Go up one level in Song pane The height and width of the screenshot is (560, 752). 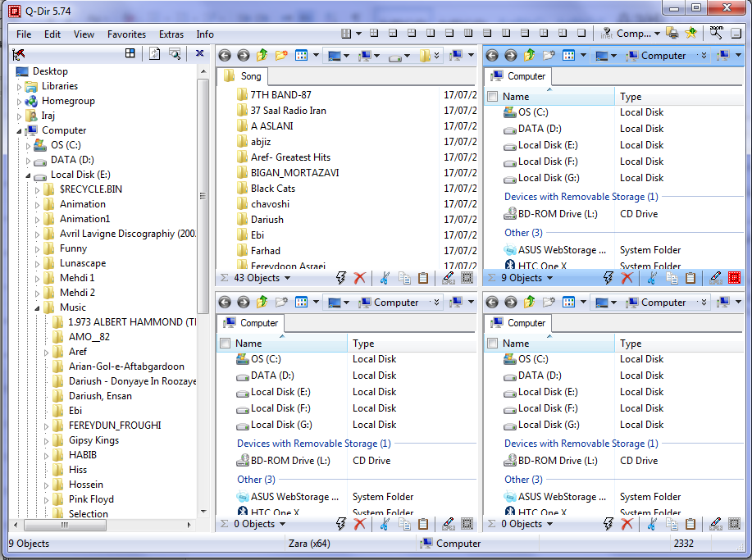[x=262, y=55]
